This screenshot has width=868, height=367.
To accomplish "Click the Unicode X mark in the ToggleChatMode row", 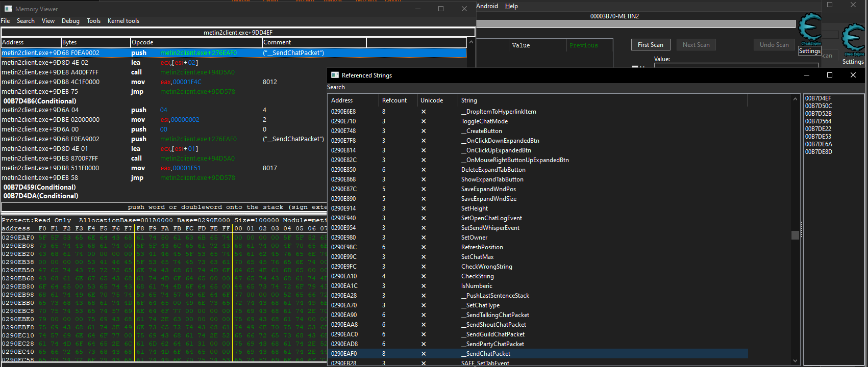I will pos(424,121).
